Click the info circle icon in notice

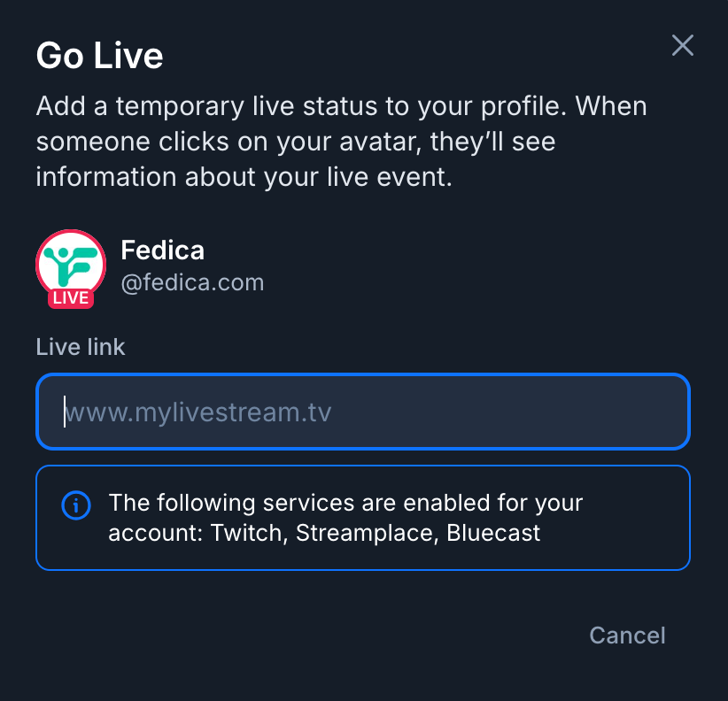(x=76, y=505)
